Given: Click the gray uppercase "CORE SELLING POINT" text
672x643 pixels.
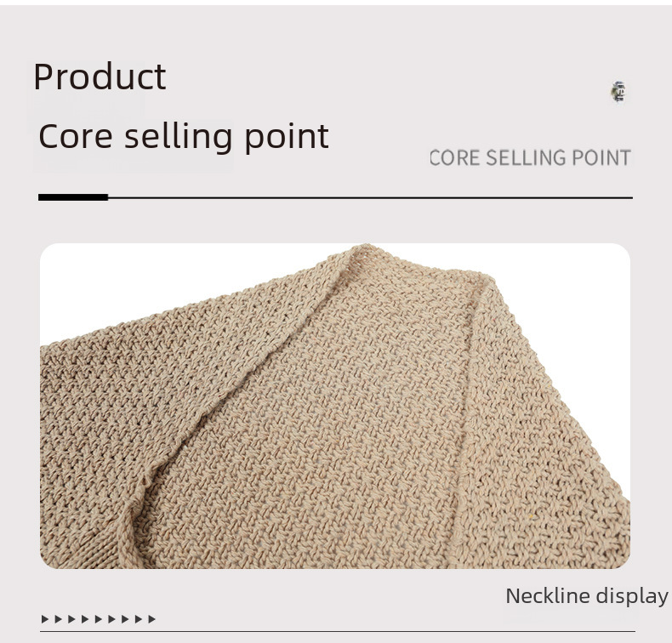Looking at the screenshot, I should (530, 157).
